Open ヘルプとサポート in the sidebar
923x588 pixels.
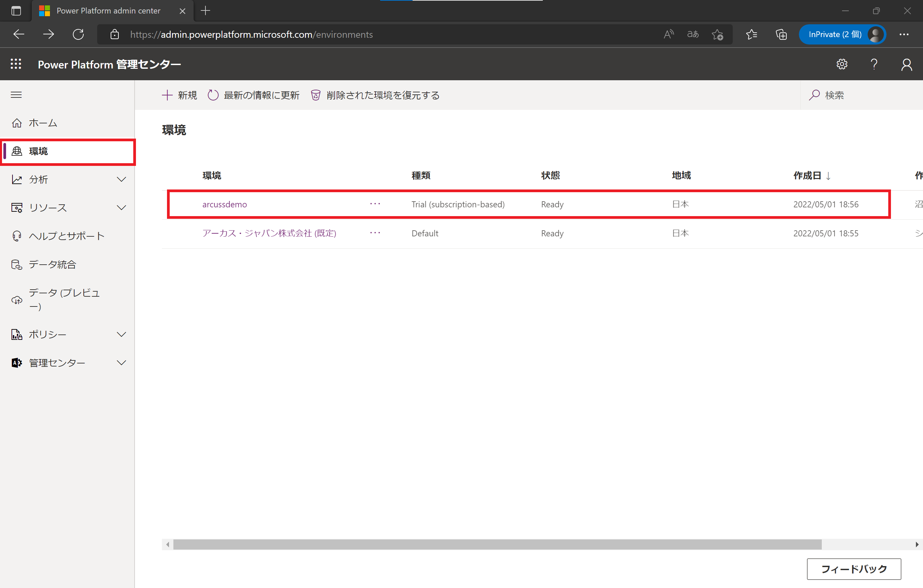click(67, 236)
